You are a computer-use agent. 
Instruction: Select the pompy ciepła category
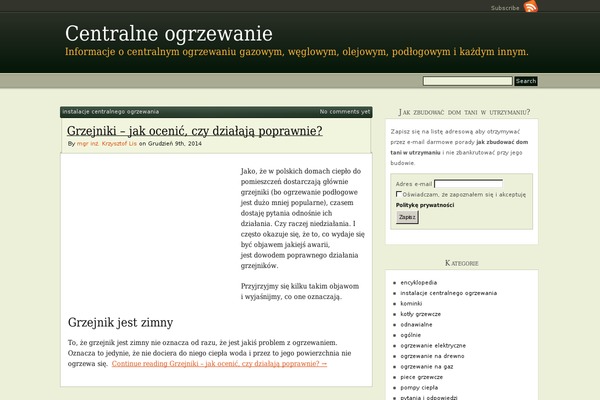[419, 388]
